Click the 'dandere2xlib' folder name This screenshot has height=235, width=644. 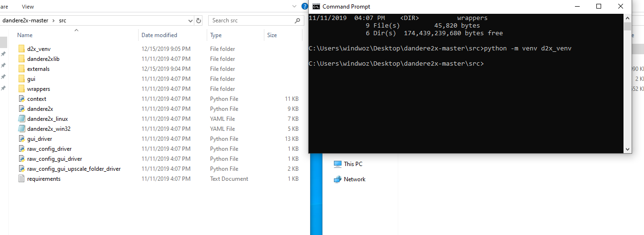[43, 59]
